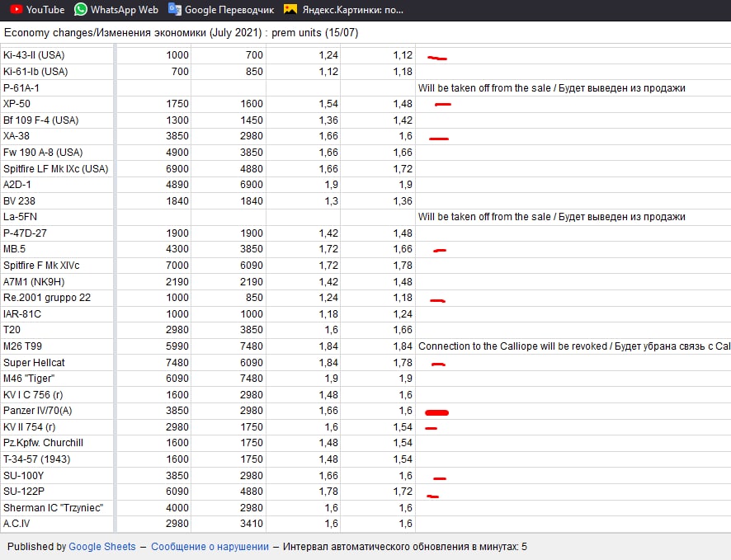Select the XP-50 row name
Viewport: 731px width, 560px height.
pyautogui.click(x=17, y=103)
